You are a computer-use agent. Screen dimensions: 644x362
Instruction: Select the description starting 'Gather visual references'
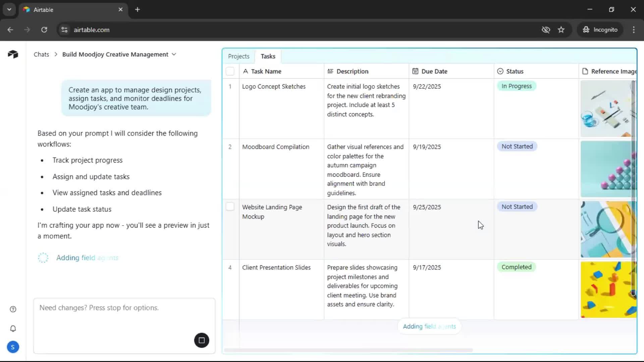[x=366, y=169]
